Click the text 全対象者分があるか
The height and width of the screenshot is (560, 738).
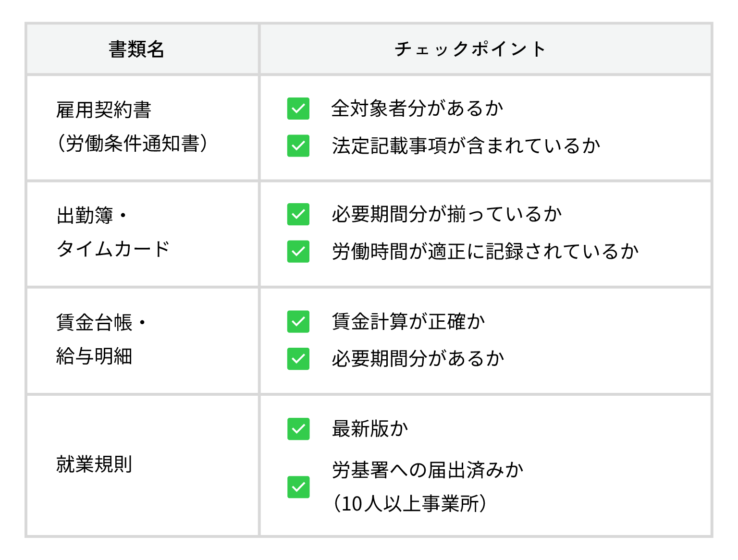[418, 109]
